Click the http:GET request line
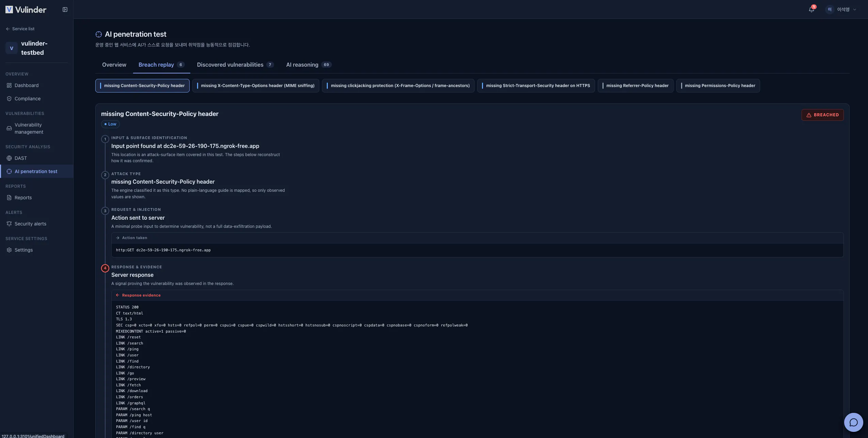The width and height of the screenshot is (868, 438). click(x=163, y=250)
